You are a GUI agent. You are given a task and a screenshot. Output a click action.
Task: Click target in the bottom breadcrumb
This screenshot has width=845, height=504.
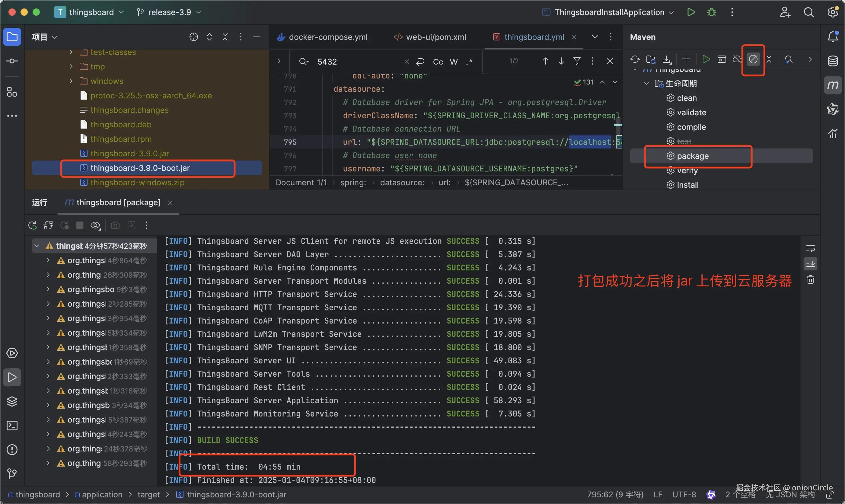pyautogui.click(x=148, y=494)
